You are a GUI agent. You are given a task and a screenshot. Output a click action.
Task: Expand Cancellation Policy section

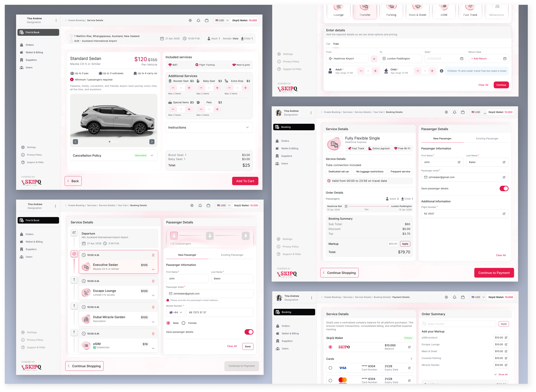(114, 155)
